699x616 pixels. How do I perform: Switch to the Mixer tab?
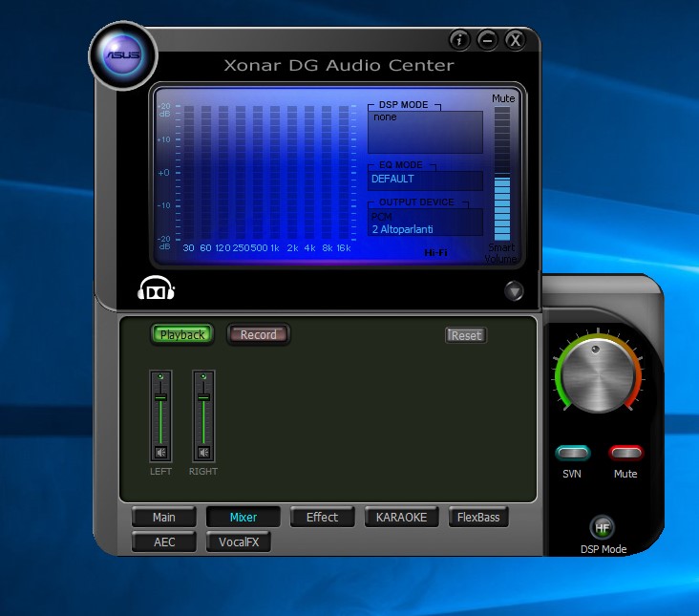pyautogui.click(x=243, y=517)
